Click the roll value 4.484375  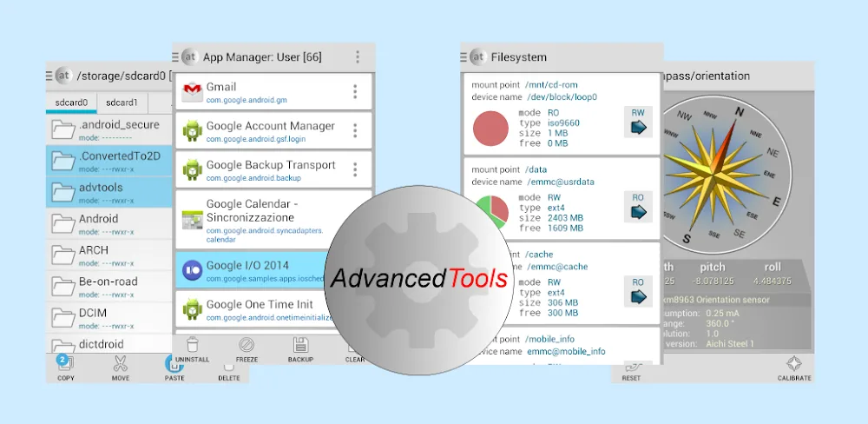tap(773, 281)
